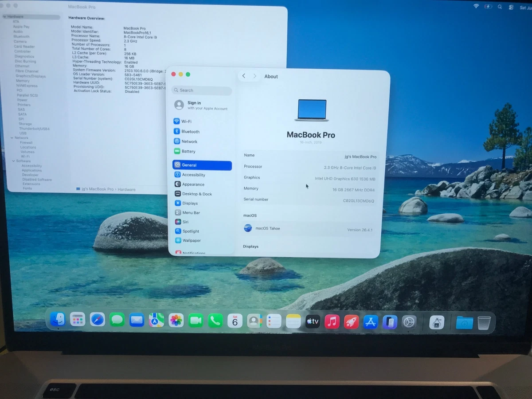Open Wallpaper in the Settings sidebar
Image resolution: width=532 pixels, height=399 pixels.
pyautogui.click(x=202, y=240)
